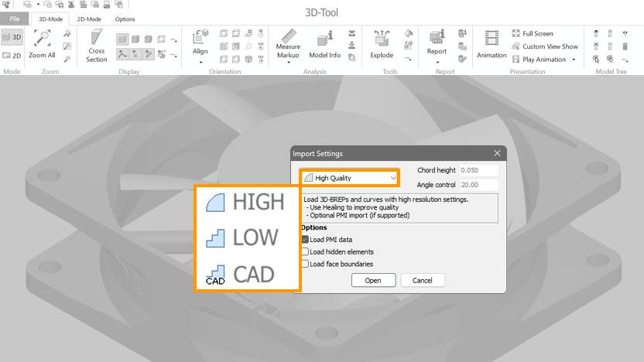644x362 pixels.
Task: Open the Play Animation dropdown arrow
Action: (x=574, y=60)
